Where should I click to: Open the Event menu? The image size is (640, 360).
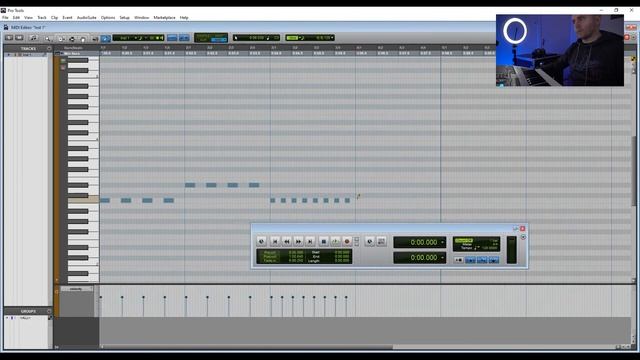(x=67, y=18)
